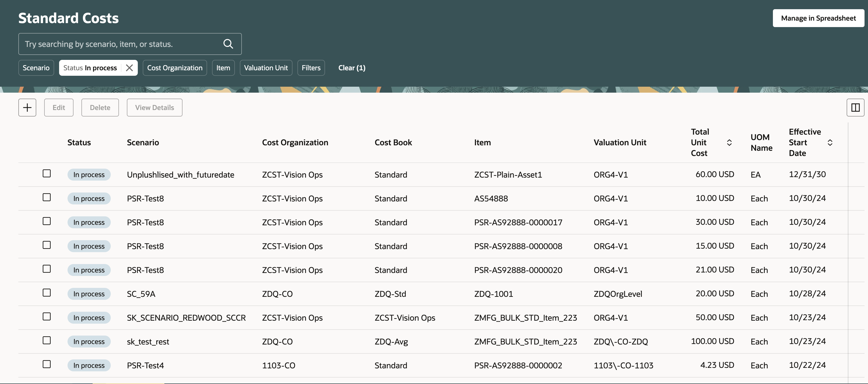Image resolution: width=868 pixels, height=384 pixels.
Task: Select the PSR-Test4 row checkbox
Action: 47,364
